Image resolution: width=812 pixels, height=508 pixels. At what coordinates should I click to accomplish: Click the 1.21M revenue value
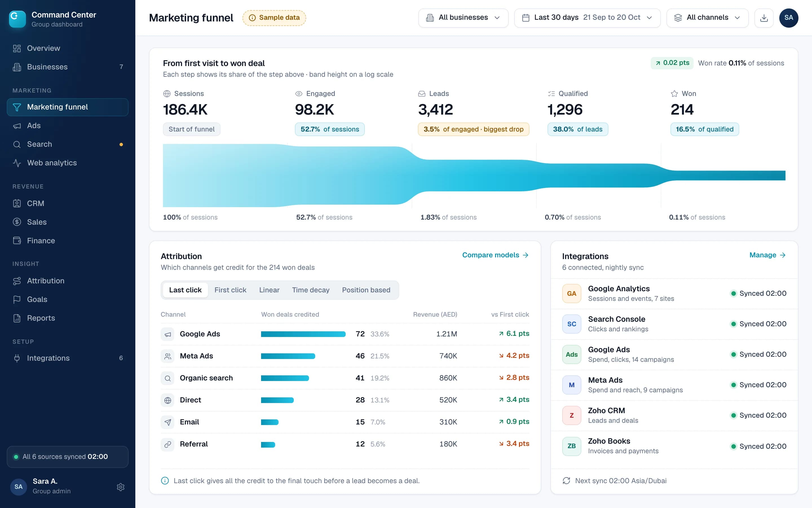tap(446, 334)
